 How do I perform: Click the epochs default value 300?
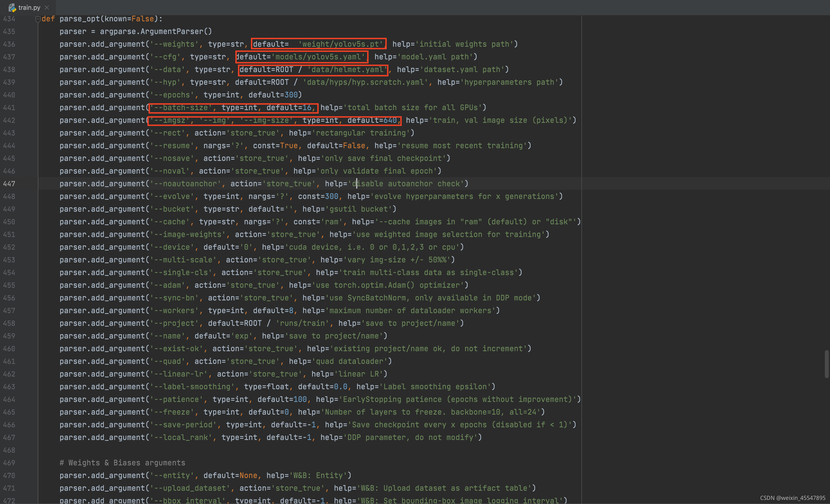[291, 95]
